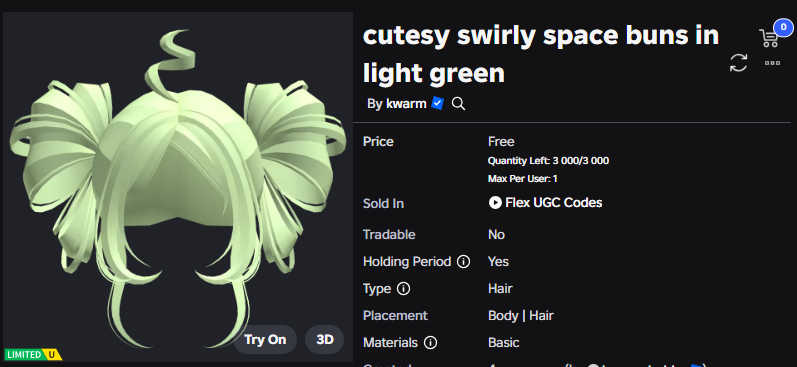Click the refresh arrows icon
797x367 pixels.
tap(739, 64)
